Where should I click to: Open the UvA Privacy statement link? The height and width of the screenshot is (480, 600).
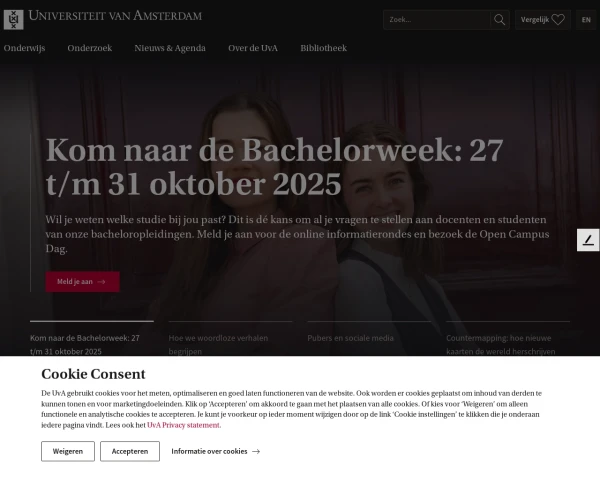[183, 425]
